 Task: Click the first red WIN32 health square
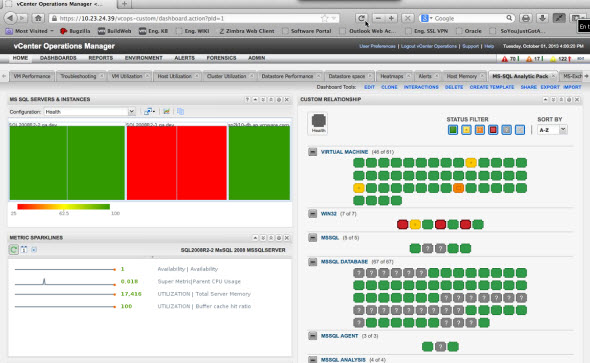click(x=403, y=225)
